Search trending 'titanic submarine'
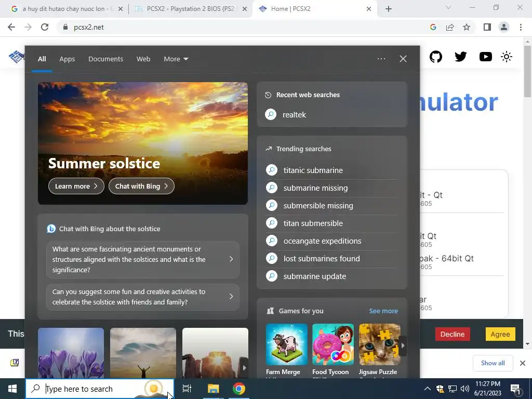This screenshot has height=399, width=532. 332,170
